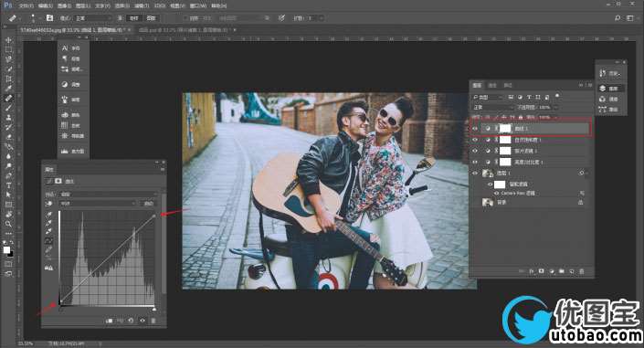Toggle visibility of the Layer 1 smart object
This screenshot has height=348, width=644.
[x=475, y=173]
